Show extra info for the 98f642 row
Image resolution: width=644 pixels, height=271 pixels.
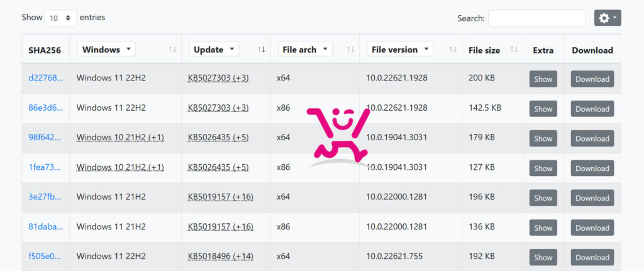coord(543,138)
